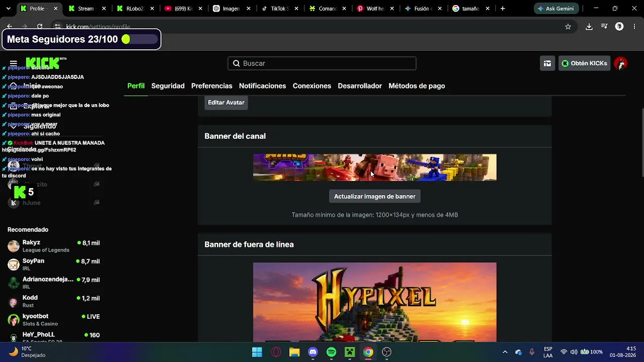Open recommended channel Kodd

point(54,301)
